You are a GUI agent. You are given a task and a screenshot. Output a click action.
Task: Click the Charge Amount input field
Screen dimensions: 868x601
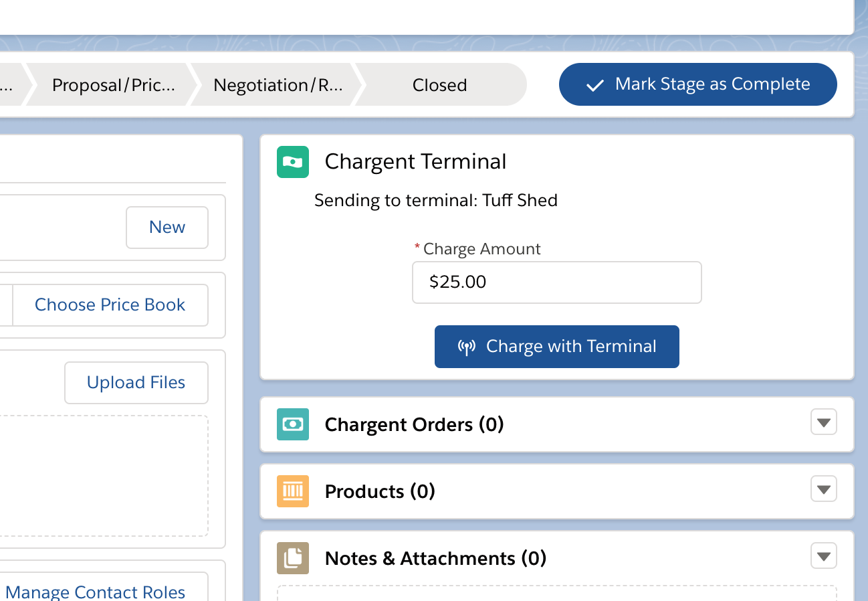click(x=556, y=282)
